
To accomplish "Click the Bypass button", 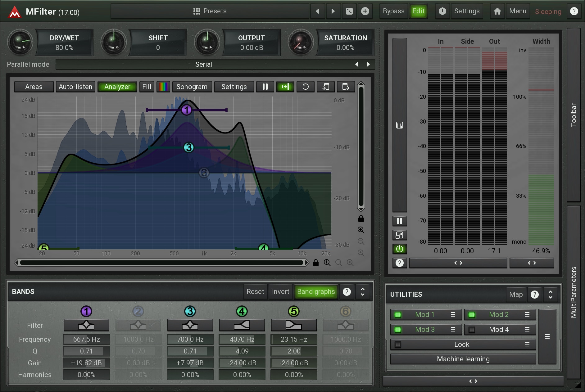I will tap(393, 11).
